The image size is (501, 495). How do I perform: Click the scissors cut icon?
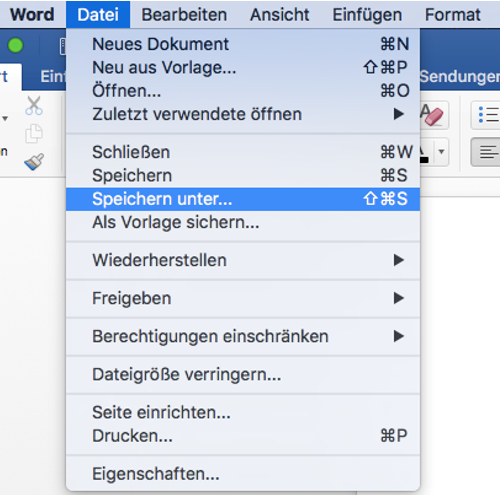tap(34, 106)
